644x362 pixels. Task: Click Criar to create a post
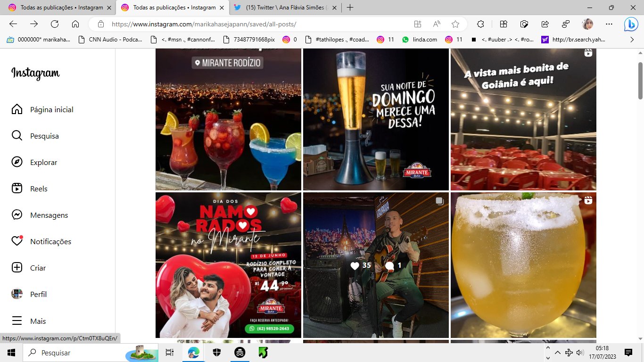click(x=29, y=268)
